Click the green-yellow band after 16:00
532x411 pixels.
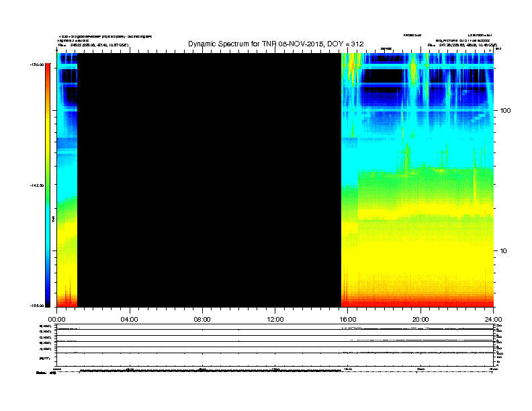click(x=426, y=193)
